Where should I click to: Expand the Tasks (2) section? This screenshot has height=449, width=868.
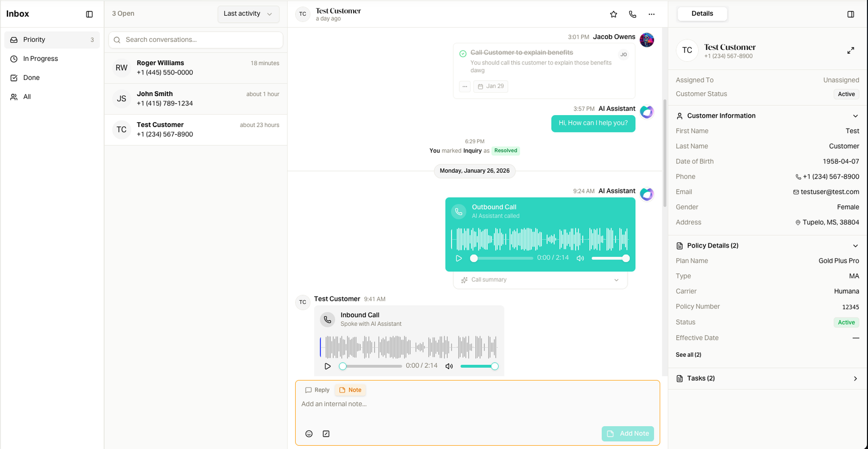[856, 379]
